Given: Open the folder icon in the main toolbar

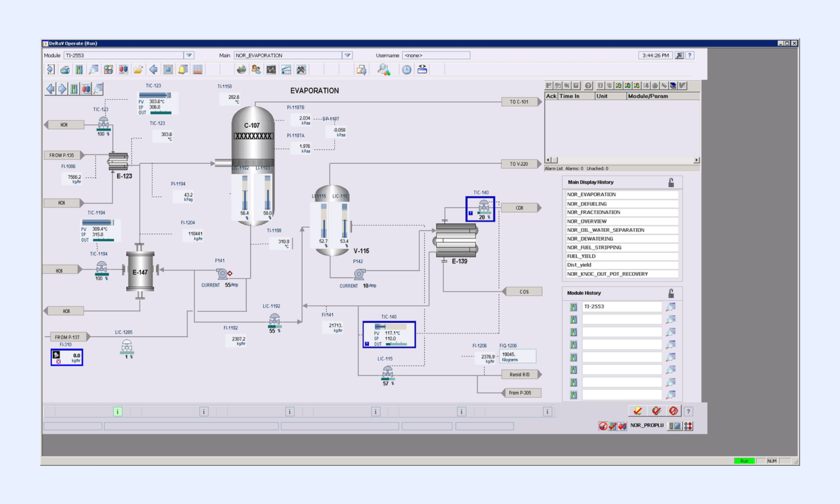Looking at the screenshot, I should pos(138,70).
